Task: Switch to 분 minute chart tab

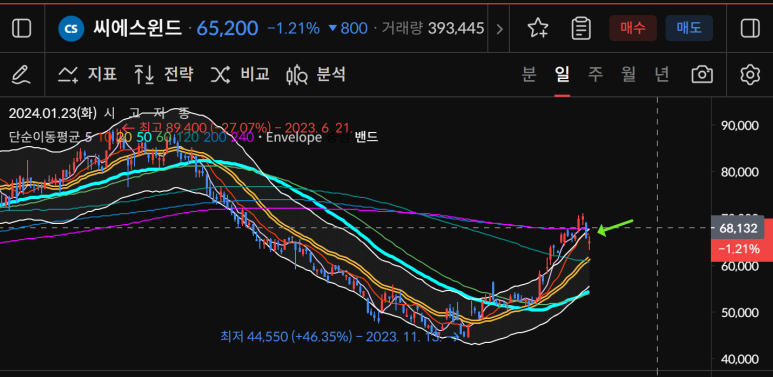Action: tap(529, 75)
